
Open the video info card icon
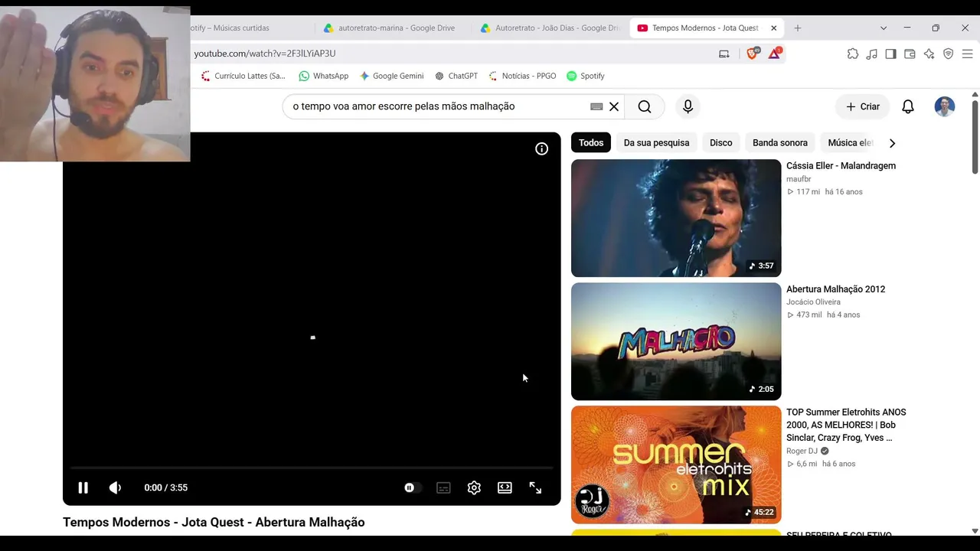tap(541, 148)
